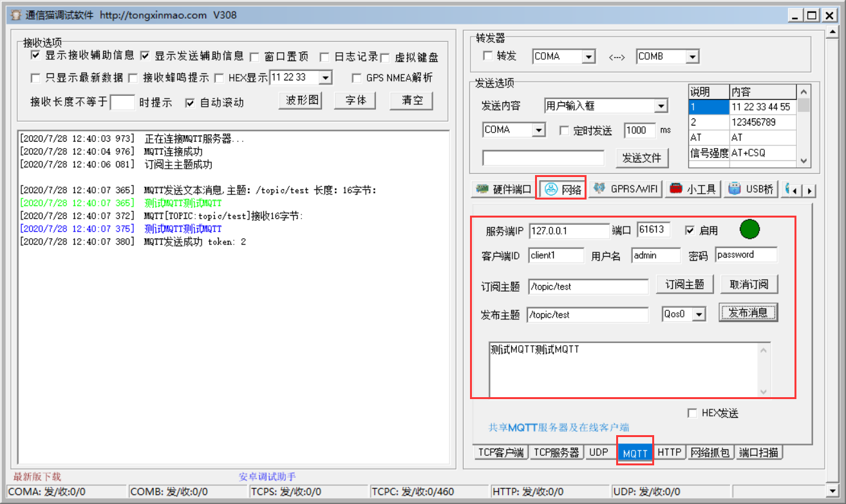Enable the HEX发送 checkbox
This screenshot has width=846, height=504.
click(693, 413)
